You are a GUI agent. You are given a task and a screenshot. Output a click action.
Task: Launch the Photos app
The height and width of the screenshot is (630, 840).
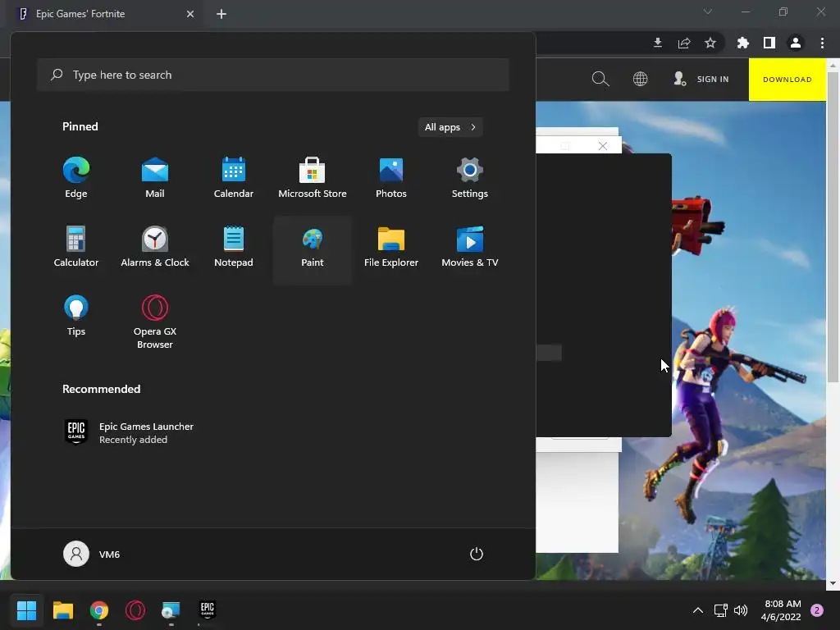point(391,178)
